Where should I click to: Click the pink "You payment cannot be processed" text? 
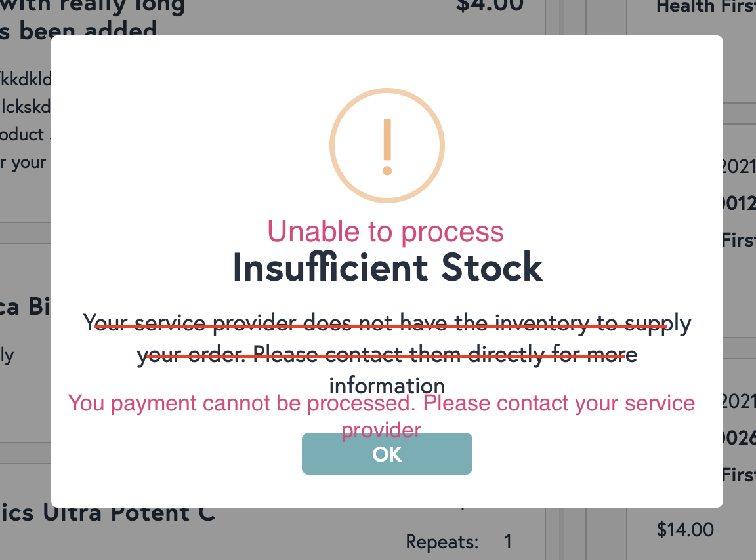click(x=381, y=403)
